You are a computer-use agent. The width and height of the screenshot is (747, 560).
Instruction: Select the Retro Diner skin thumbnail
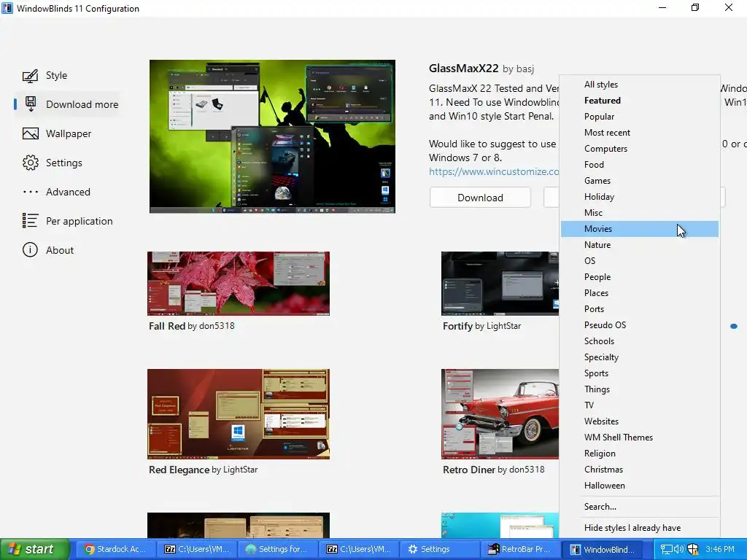[500, 414]
